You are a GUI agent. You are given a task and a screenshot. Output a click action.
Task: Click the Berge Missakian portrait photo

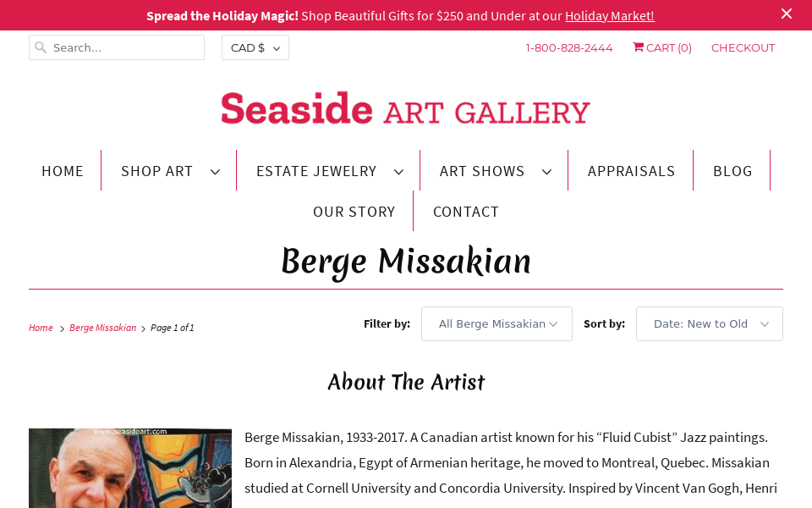click(x=129, y=468)
